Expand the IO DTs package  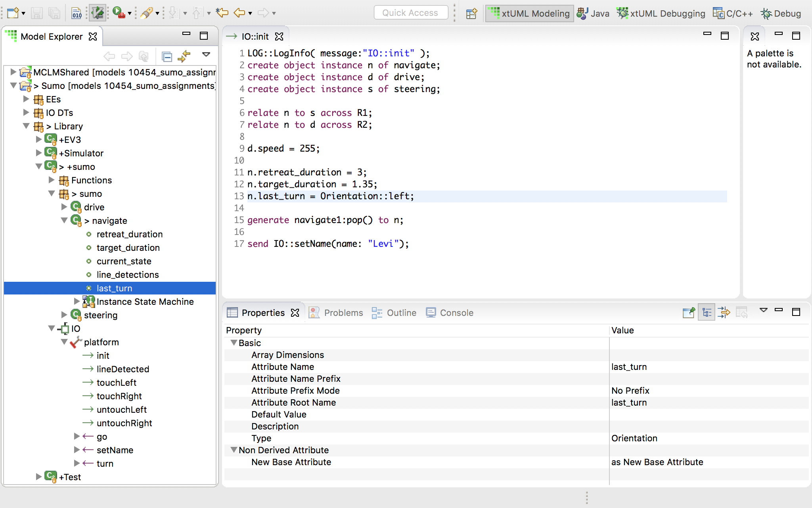click(26, 112)
